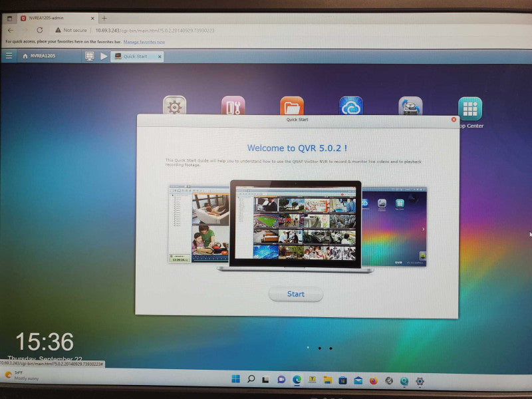Click the Start button in Quick Start
Screen dimensions: 532x399
[295, 294]
